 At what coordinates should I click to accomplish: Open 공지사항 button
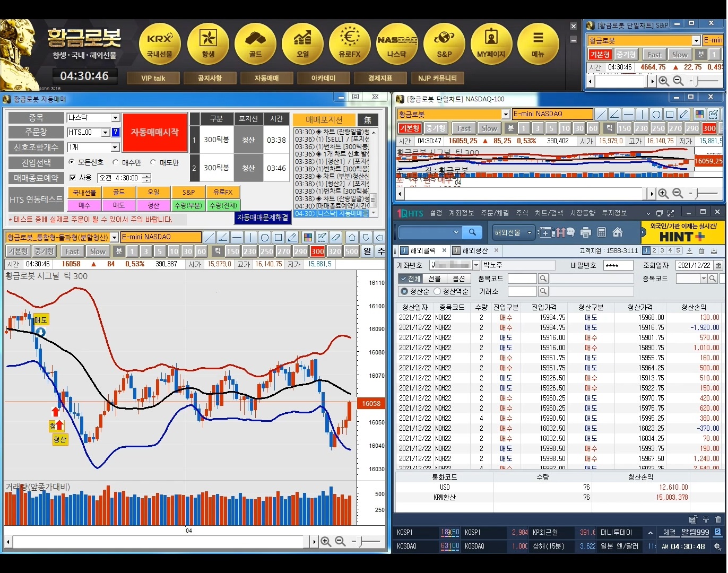[x=210, y=78]
